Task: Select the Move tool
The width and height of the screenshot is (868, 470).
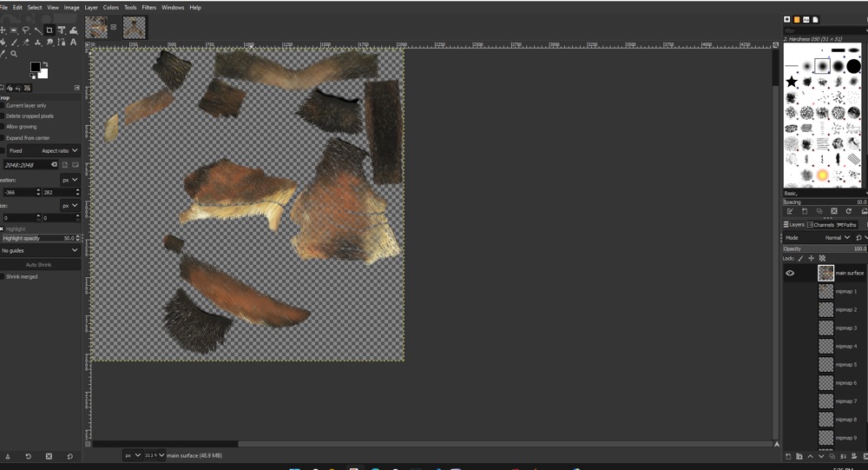Action: pos(3,30)
